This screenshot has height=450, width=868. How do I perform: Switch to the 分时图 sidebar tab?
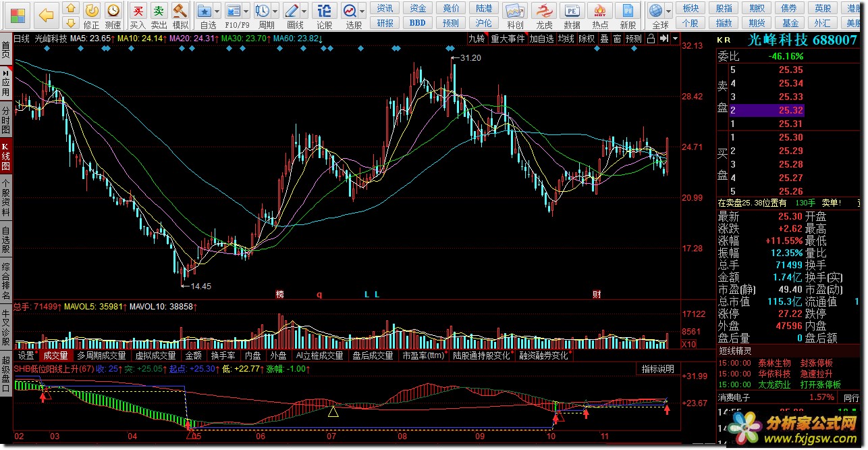(x=6, y=120)
